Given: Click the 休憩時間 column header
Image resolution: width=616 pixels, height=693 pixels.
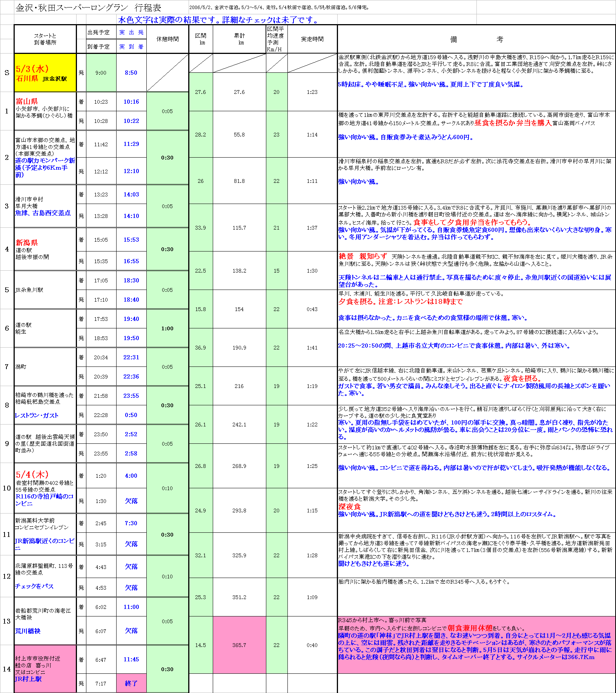Looking at the screenshot, I should [167, 39].
